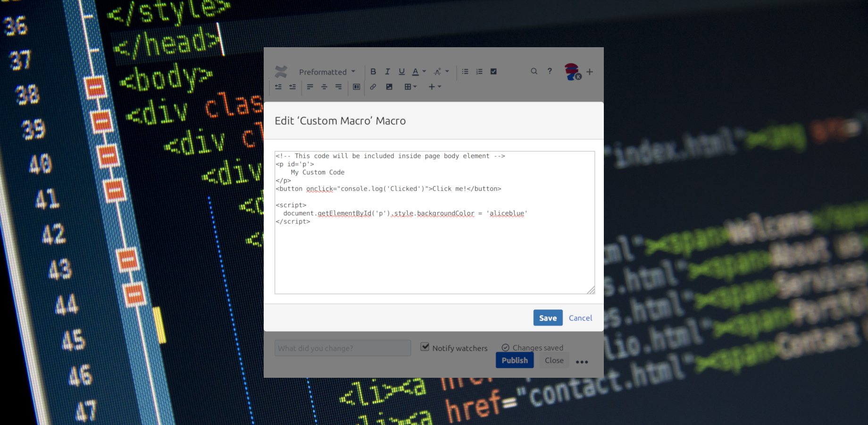Click the 'What did you change?' field
This screenshot has width=868, height=425.
pos(343,348)
